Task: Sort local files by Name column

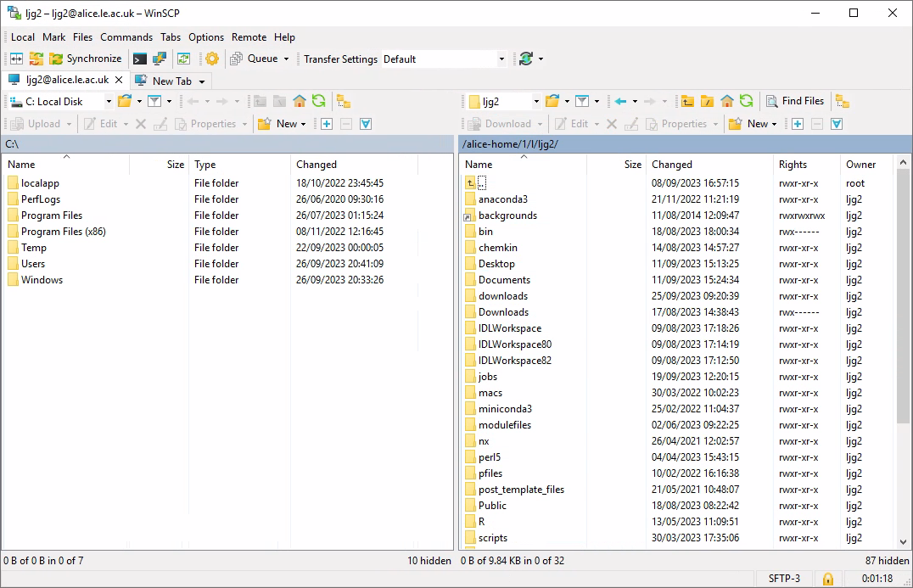Action: (66, 165)
